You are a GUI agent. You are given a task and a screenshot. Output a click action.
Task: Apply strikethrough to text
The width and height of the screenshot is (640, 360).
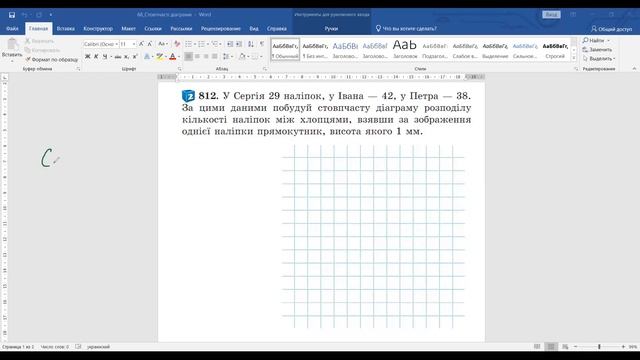tap(118, 56)
